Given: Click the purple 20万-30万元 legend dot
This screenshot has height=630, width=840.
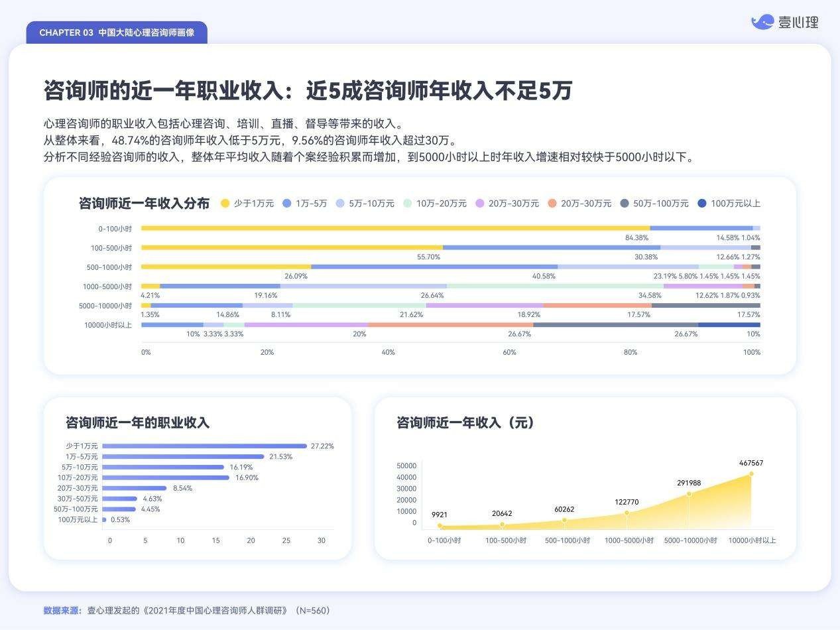Looking at the screenshot, I should coord(480,204).
